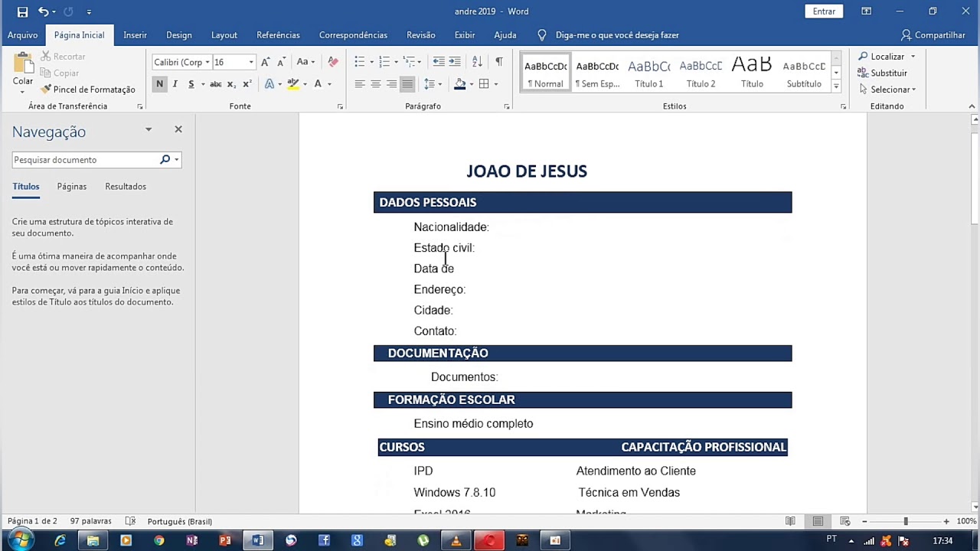
Task: Expand the Styles gallery more arrow
Action: tap(836, 87)
